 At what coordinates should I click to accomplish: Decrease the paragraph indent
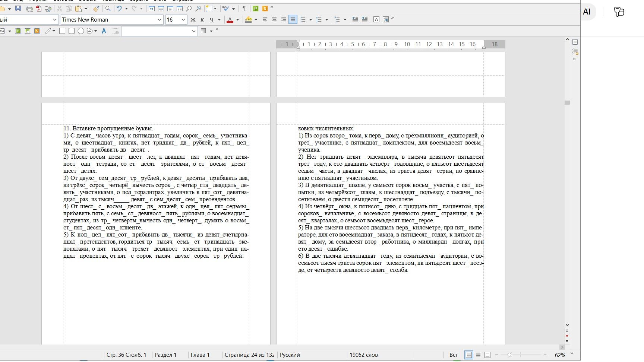pos(355,19)
